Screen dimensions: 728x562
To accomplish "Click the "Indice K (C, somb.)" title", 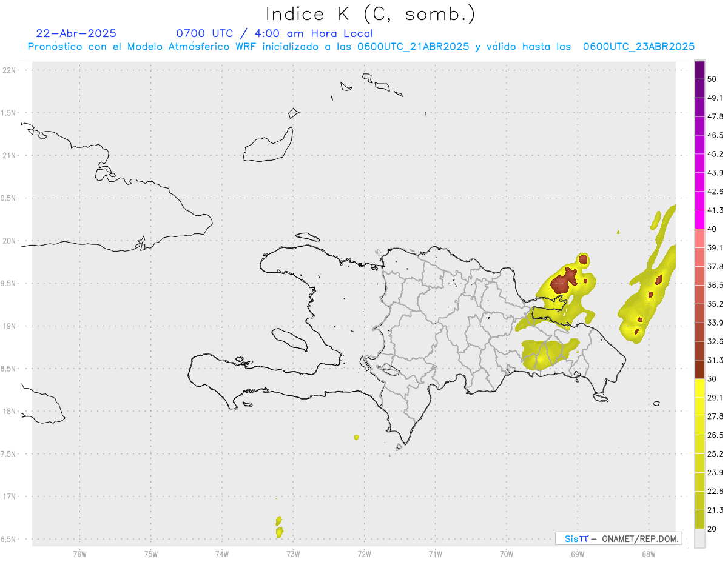I will [370, 13].
